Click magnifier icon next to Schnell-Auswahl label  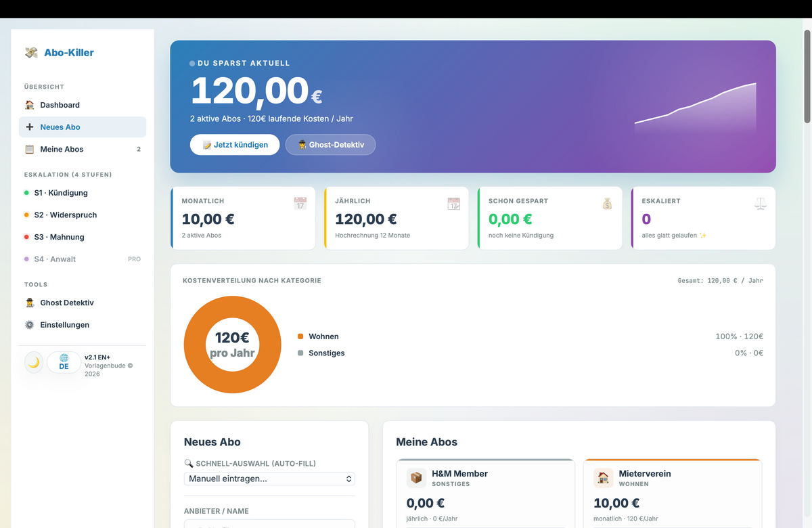(189, 464)
